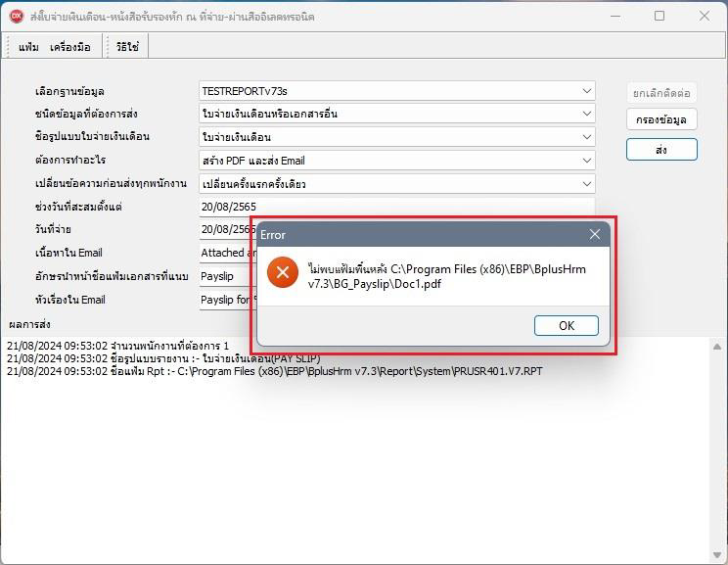Click the วันที่จ่าย date field
Viewport: 728px width, 565px height.
click(225, 230)
